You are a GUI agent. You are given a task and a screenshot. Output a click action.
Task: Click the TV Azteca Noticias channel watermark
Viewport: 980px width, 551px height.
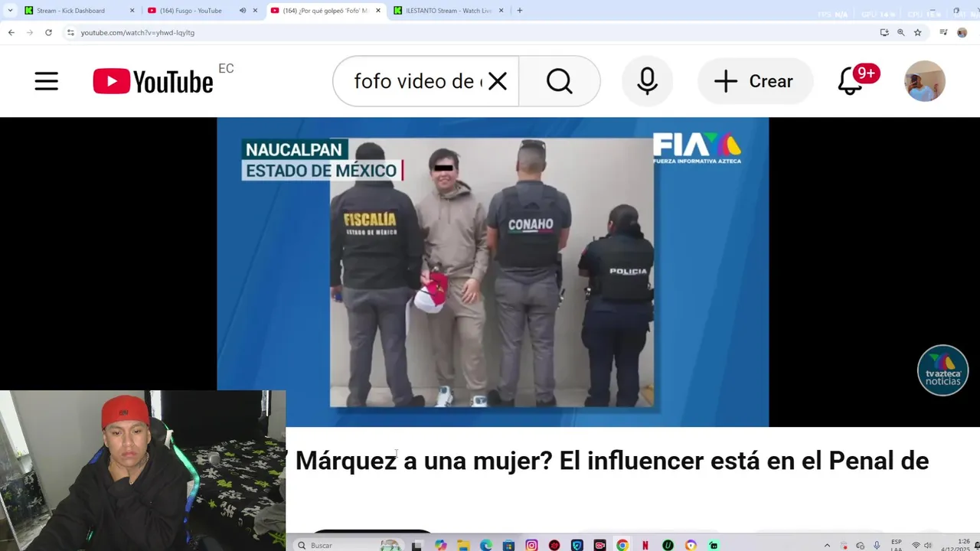(x=942, y=370)
